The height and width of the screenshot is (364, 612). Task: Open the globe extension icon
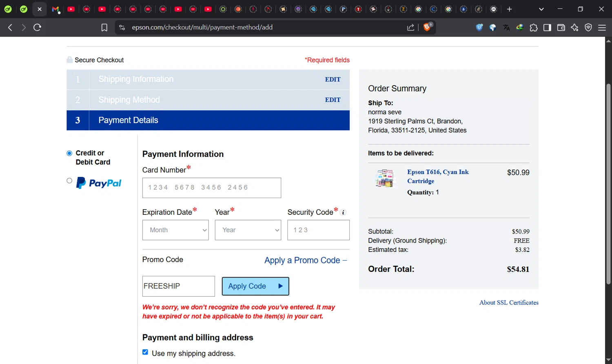(493, 27)
